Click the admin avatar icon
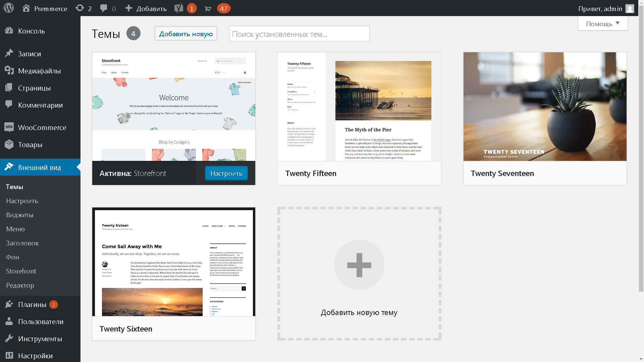Screen dimensions: 644x362 (630, 8)
